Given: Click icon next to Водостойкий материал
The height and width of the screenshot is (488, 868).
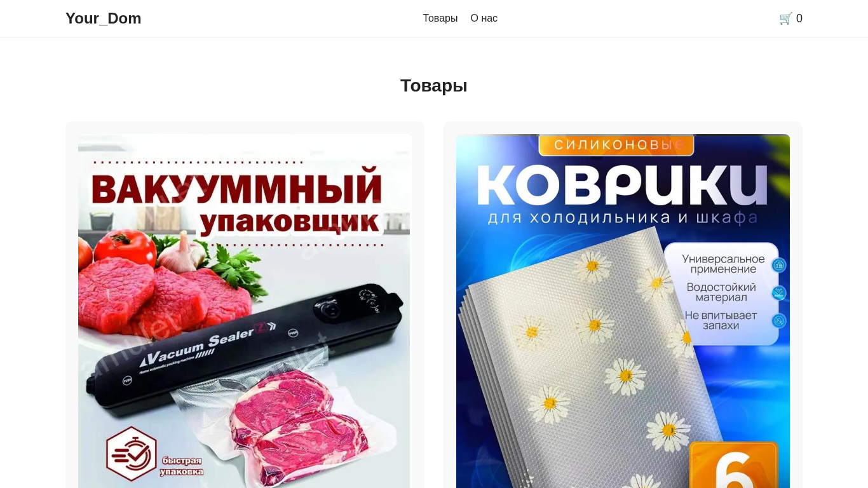Looking at the screenshot, I should [x=779, y=293].
